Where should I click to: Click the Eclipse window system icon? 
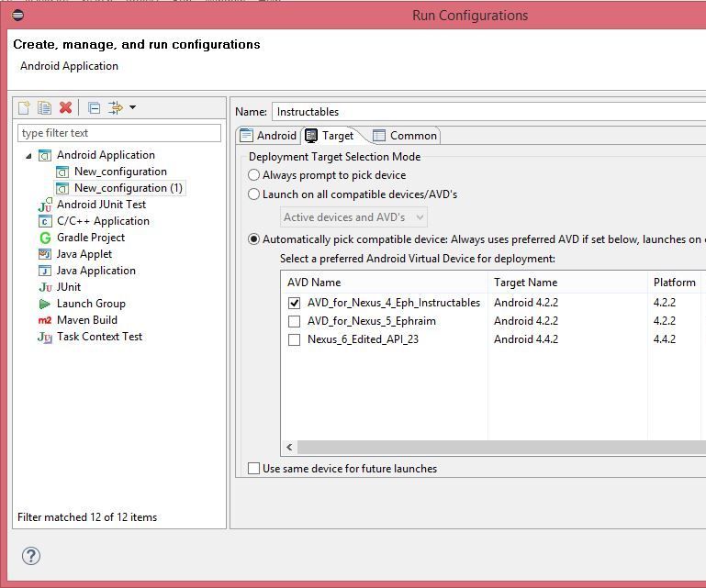point(18,16)
